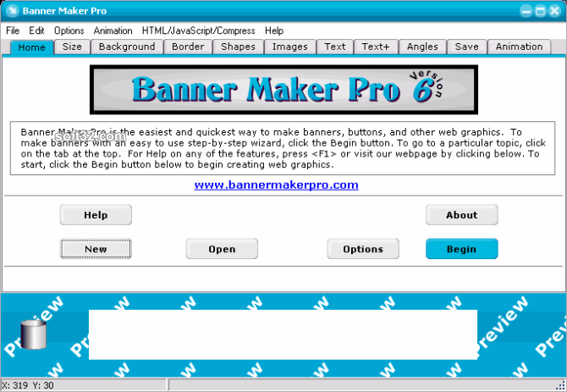Switch to the Background tab

click(127, 47)
